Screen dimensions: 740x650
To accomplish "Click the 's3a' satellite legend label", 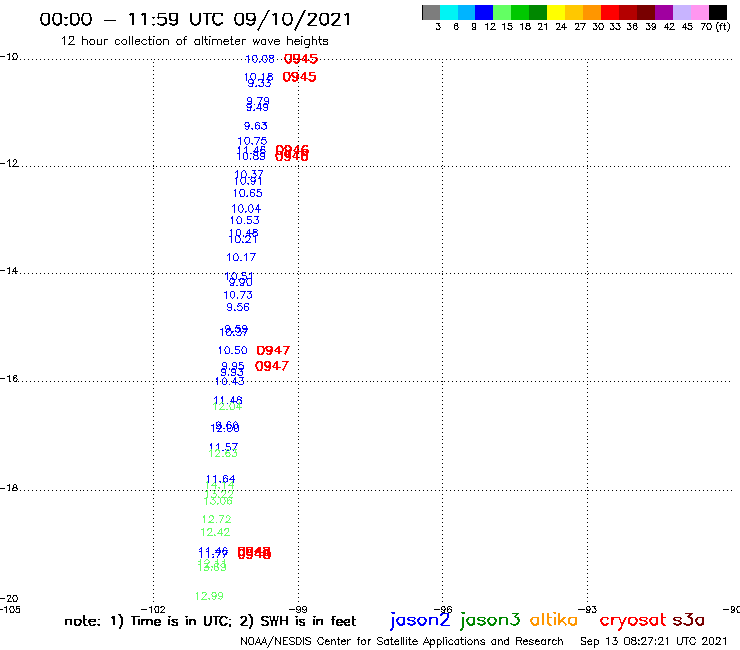I will [689, 620].
